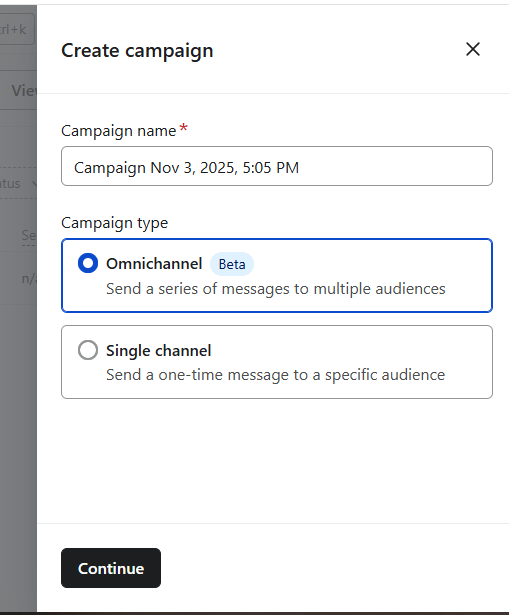Click the 'Campaign type' label
509x615 pixels.
click(x=115, y=223)
